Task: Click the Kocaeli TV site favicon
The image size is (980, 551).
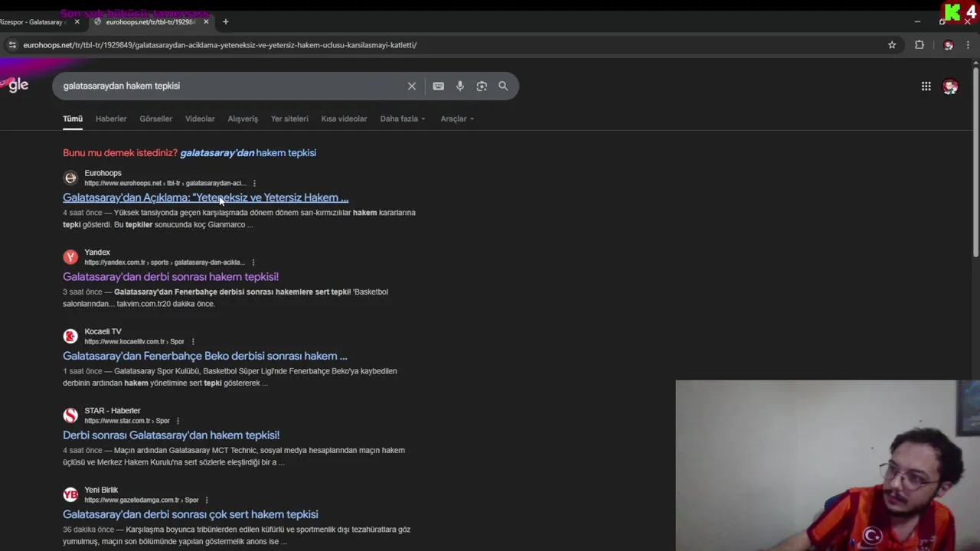Action: tap(70, 336)
